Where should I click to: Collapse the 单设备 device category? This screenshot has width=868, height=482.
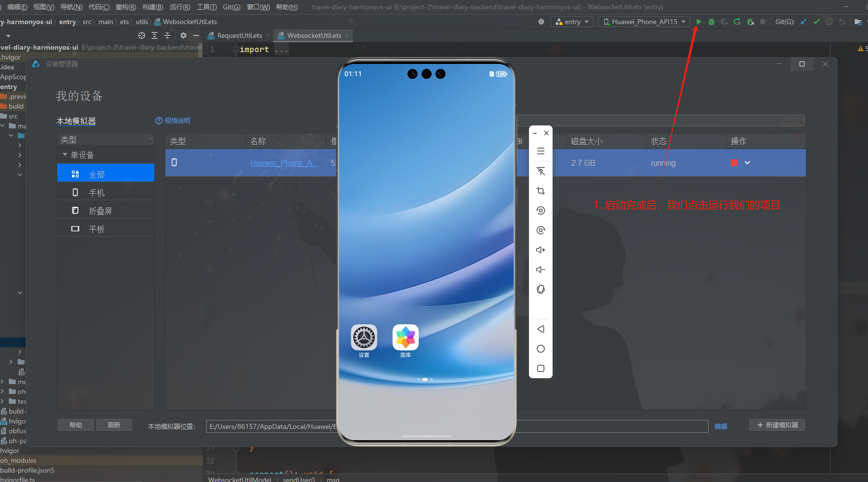tap(65, 155)
